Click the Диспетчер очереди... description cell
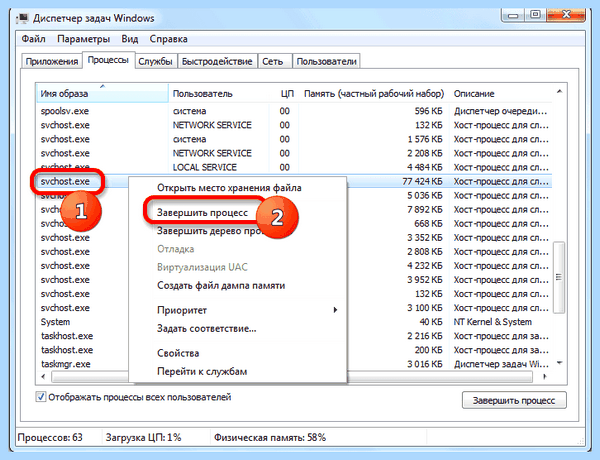 tap(501, 111)
